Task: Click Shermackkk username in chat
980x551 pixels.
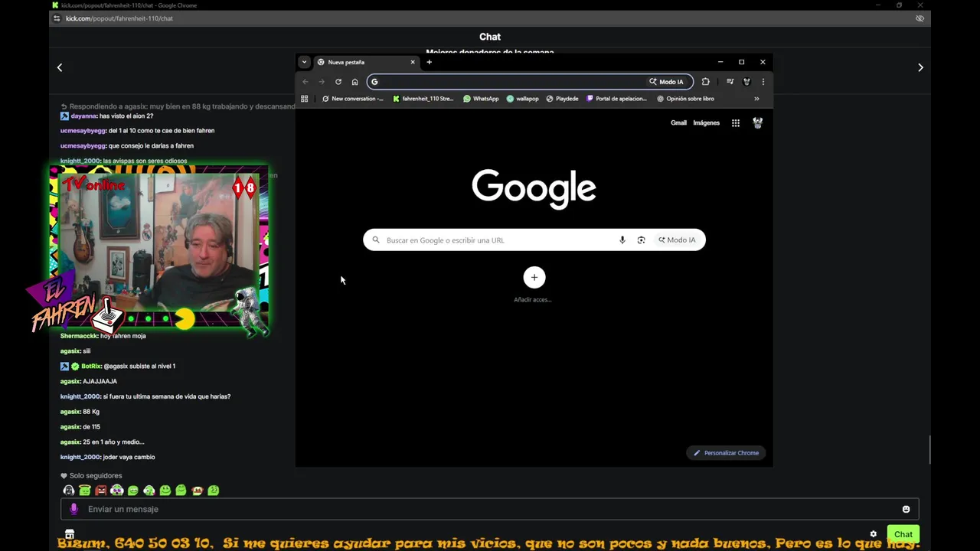Action: (79, 336)
